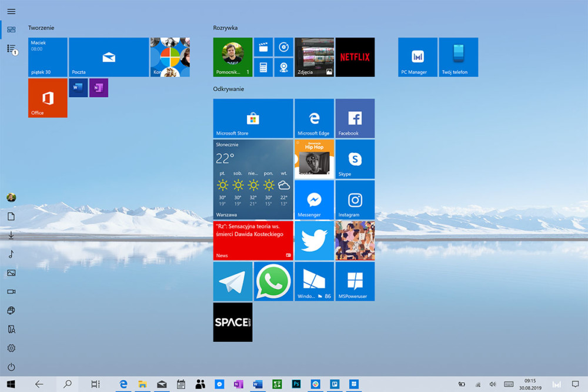Open the Warszawa weather tile
Viewport: 588px width, 392px height.
pos(253,179)
